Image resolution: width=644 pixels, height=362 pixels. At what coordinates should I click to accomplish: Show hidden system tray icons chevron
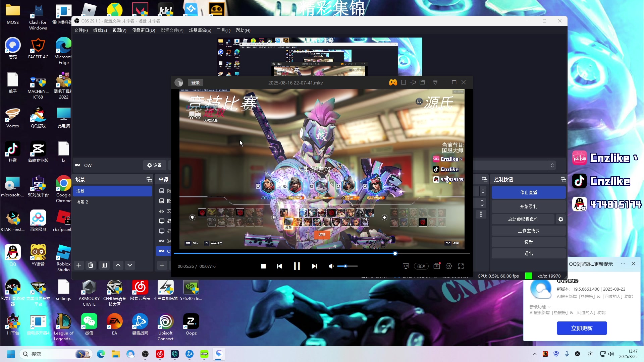click(x=535, y=354)
